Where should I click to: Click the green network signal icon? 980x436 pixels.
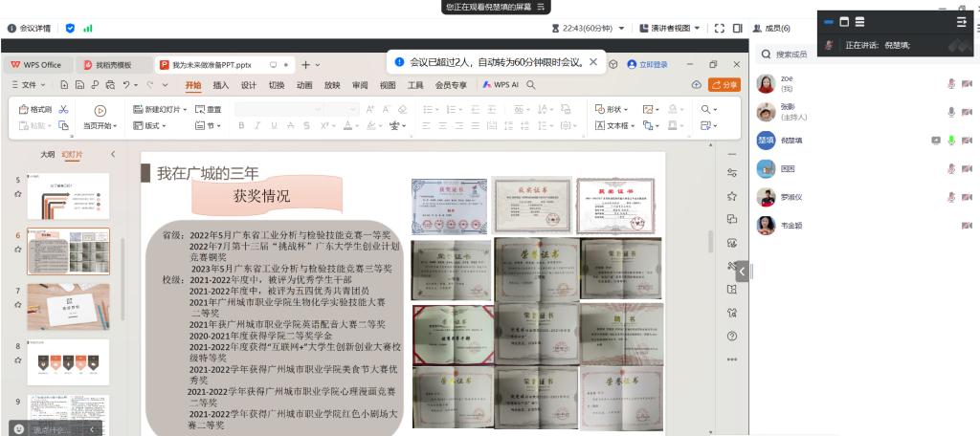88,28
